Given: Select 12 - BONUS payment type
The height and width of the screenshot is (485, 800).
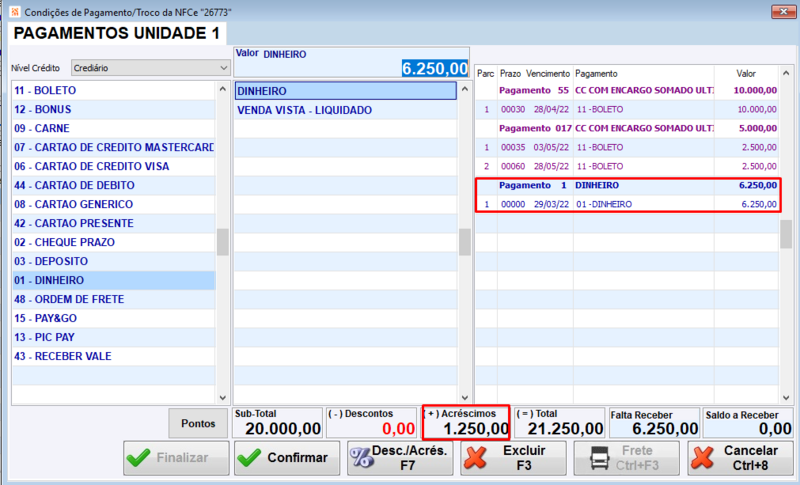Looking at the screenshot, I should (114, 109).
